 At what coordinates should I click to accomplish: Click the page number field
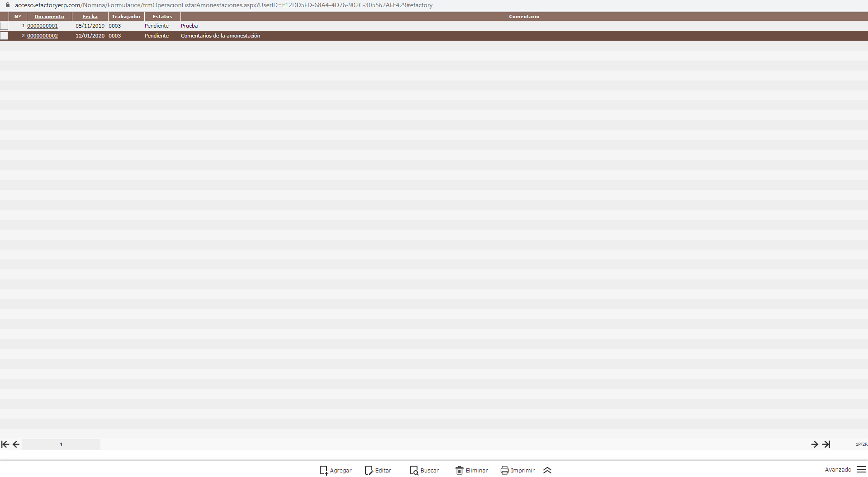(61, 444)
